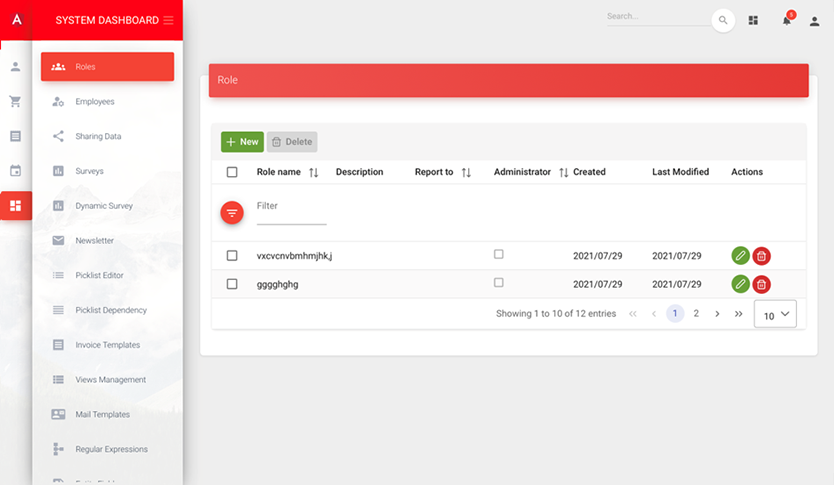
Task: Click the green New button
Action: coord(242,142)
